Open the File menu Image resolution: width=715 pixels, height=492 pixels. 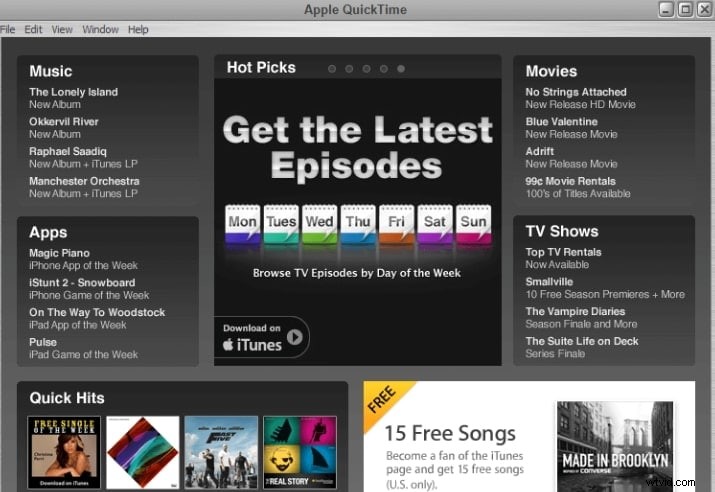[7, 30]
